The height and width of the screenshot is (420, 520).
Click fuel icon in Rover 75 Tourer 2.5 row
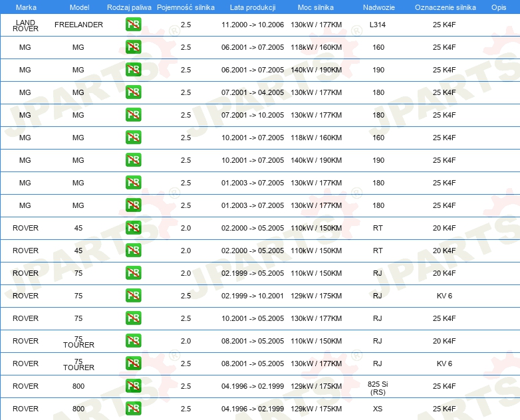tap(133, 363)
